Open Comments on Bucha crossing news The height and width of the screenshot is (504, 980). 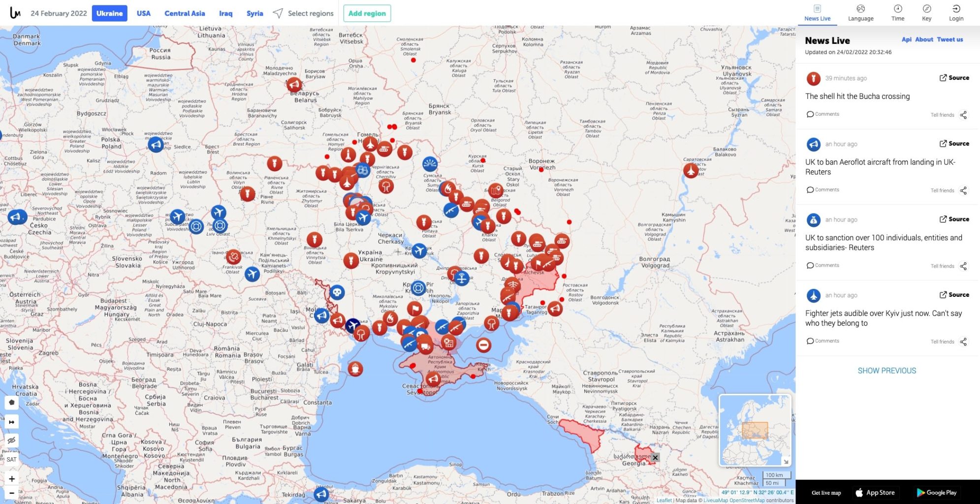[822, 114]
